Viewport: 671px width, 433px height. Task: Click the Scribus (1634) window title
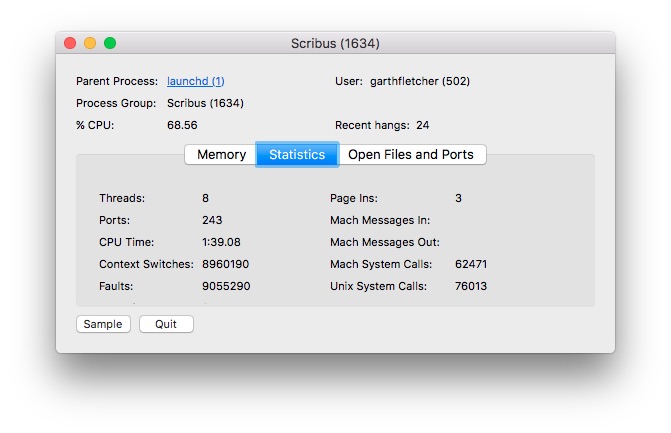click(335, 43)
